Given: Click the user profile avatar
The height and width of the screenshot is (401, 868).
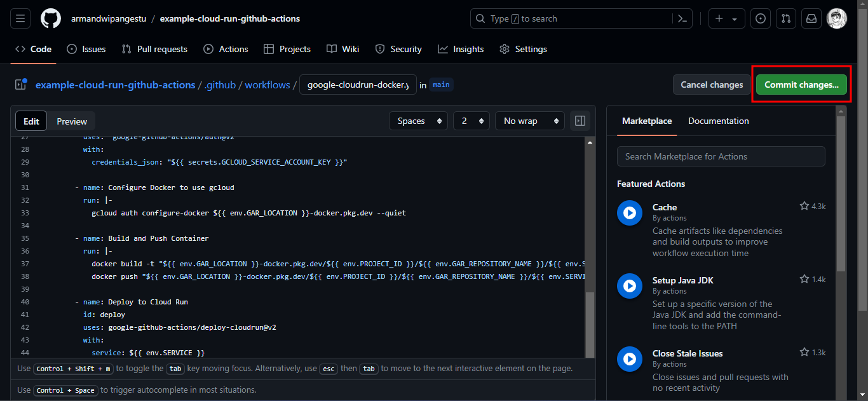Looking at the screenshot, I should [836, 18].
